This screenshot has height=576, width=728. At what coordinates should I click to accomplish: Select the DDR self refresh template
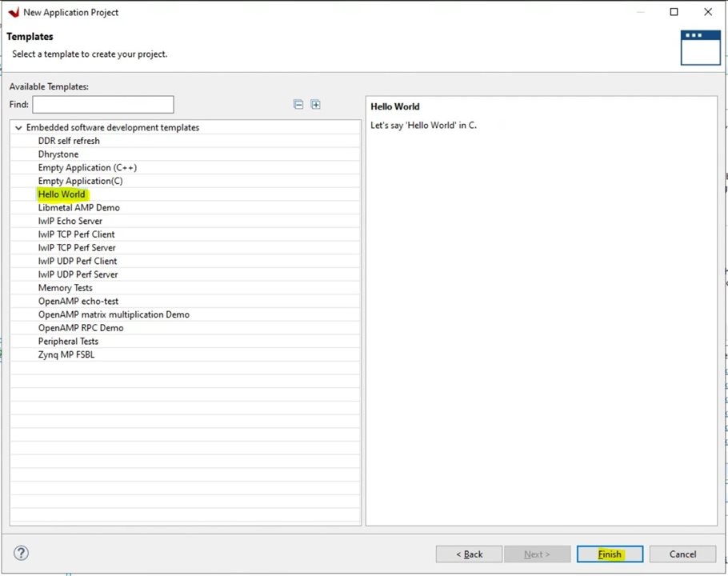click(x=69, y=141)
